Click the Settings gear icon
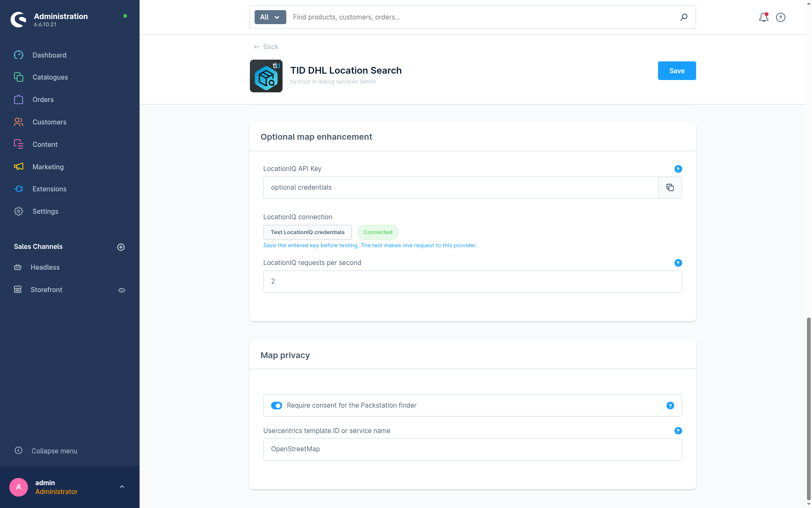812x508 pixels. [x=19, y=211]
